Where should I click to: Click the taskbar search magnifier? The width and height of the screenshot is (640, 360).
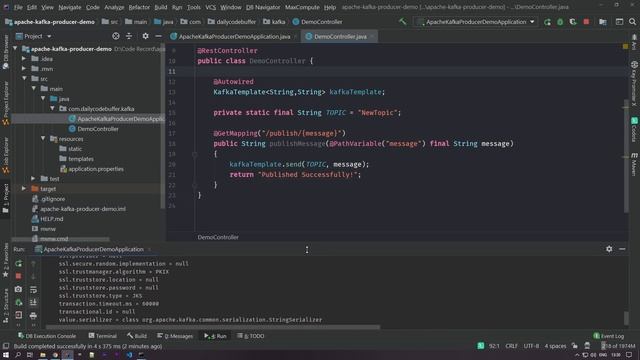pyautogui.click(x=18, y=355)
